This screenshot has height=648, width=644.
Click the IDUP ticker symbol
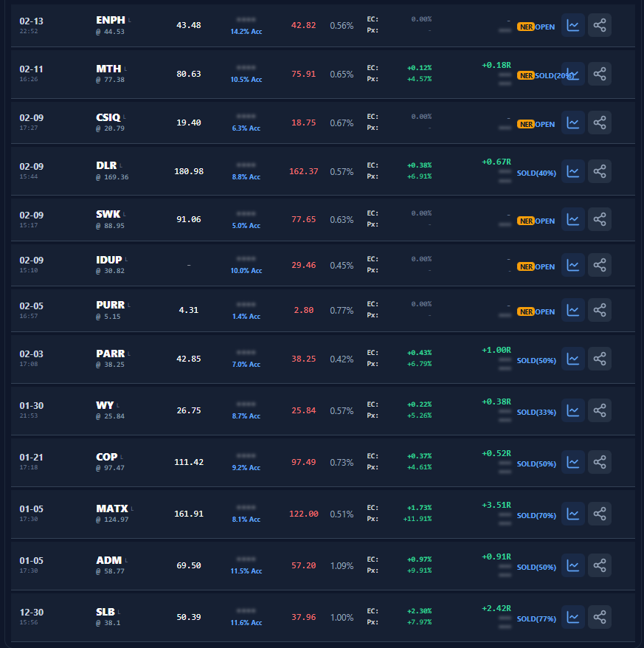point(109,260)
